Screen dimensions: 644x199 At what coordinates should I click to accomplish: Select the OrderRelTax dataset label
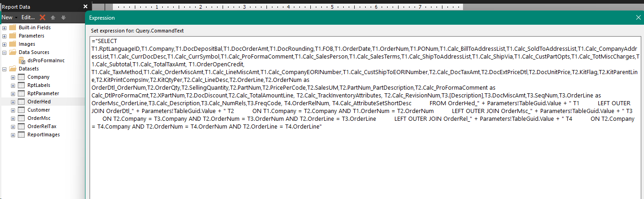(42, 126)
